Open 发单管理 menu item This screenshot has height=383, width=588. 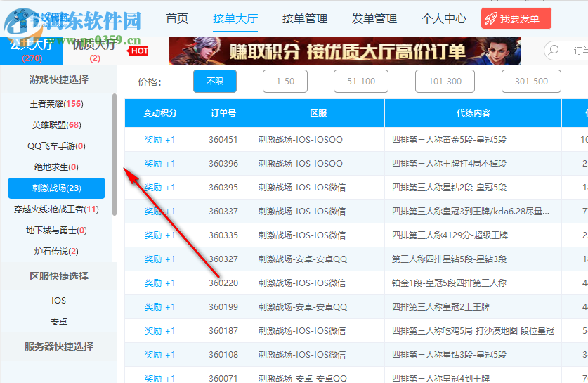pyautogui.click(x=374, y=18)
